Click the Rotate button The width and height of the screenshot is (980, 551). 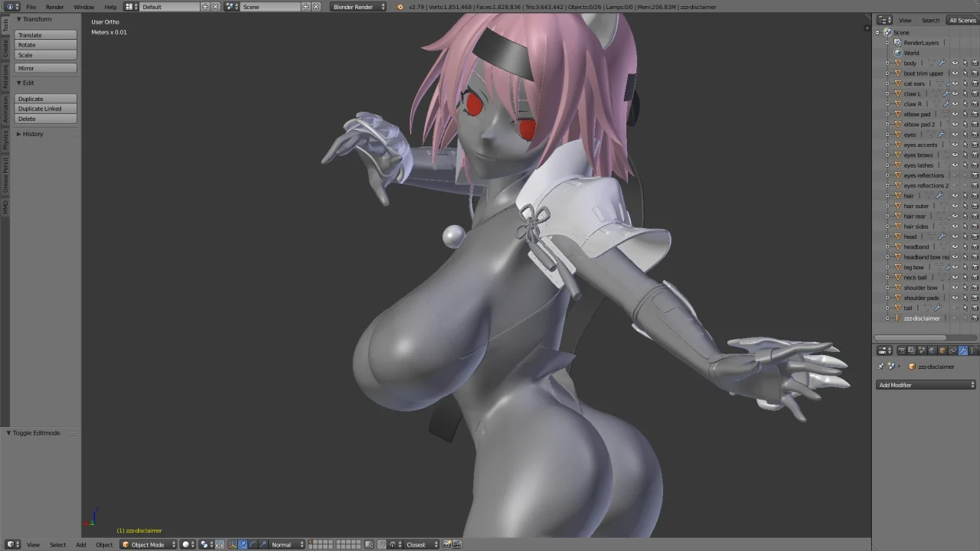pos(46,45)
